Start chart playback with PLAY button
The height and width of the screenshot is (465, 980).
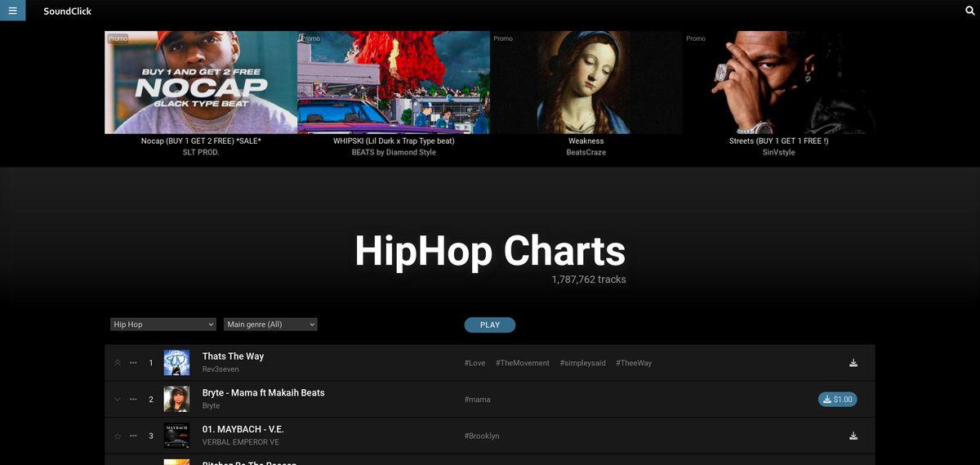[490, 325]
